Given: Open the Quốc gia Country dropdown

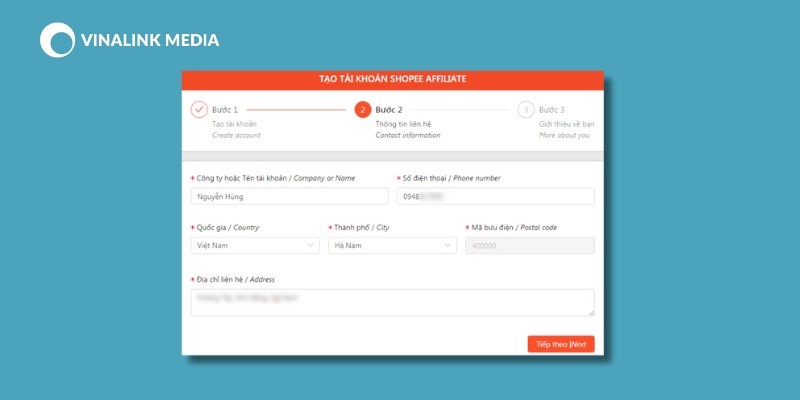Looking at the screenshot, I should click(x=255, y=245).
